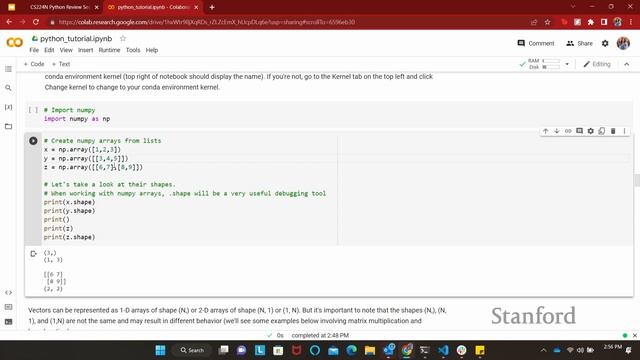640x360 pixels.
Task: Add a new Text cell
Action: [x=61, y=64]
